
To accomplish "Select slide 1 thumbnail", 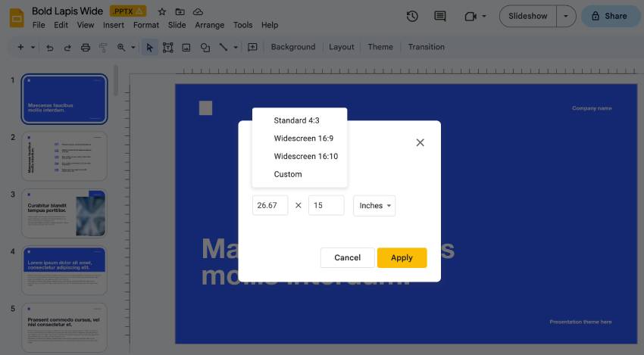I will tap(64, 99).
